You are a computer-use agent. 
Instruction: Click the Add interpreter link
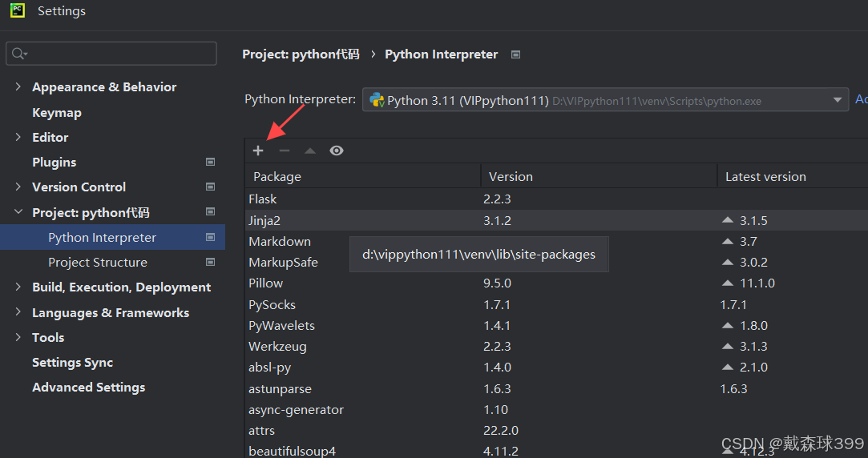click(x=862, y=99)
